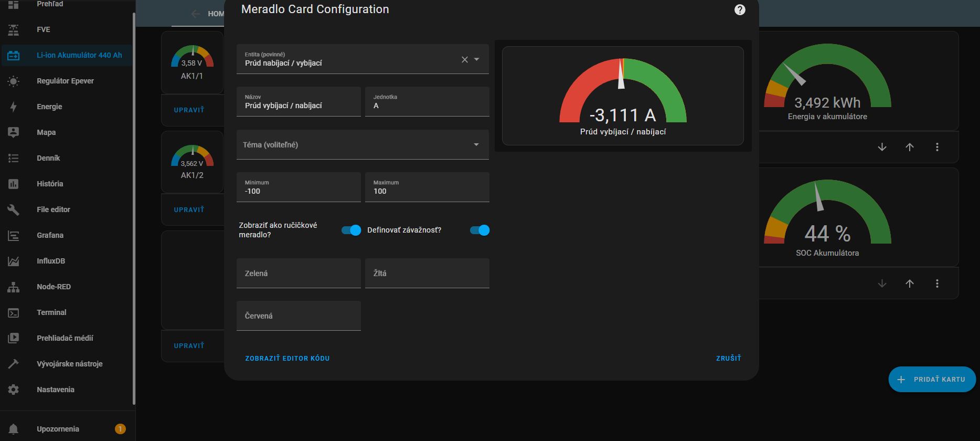The height and width of the screenshot is (441, 980).
Task: Open the SOC Akumulátora card options menu
Action: [x=937, y=283]
